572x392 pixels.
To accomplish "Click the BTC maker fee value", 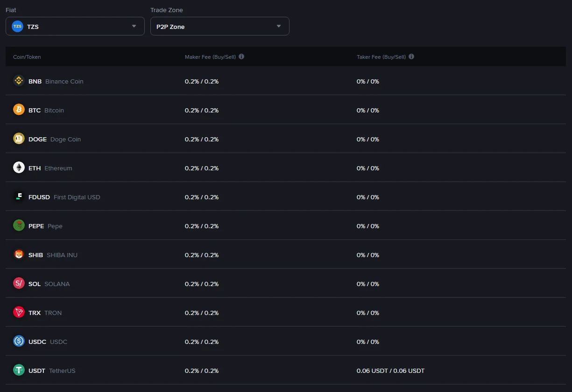I will pos(202,110).
